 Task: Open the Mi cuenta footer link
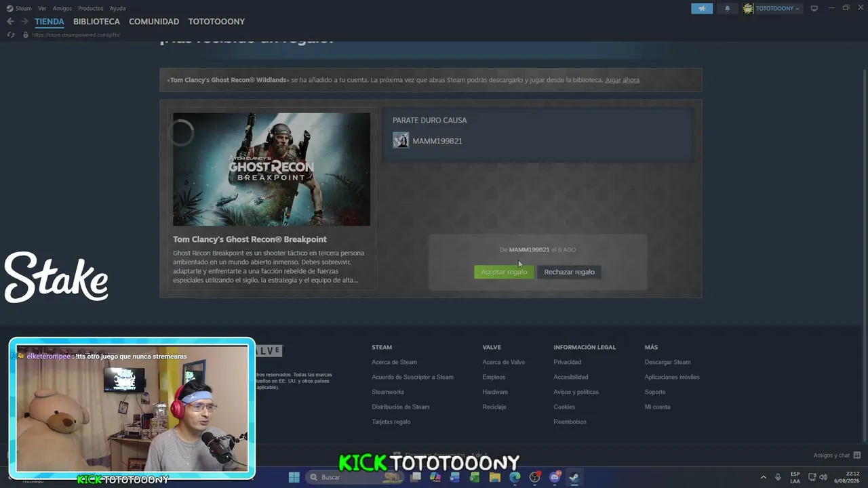657,407
